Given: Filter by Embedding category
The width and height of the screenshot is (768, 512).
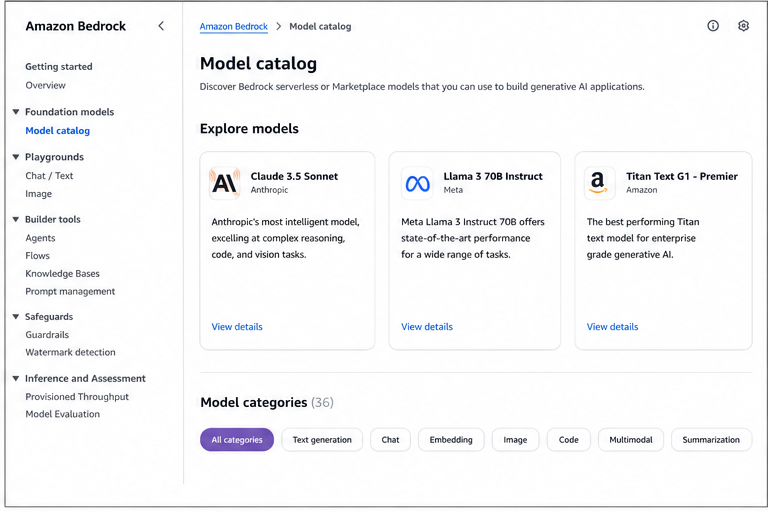Looking at the screenshot, I should click(451, 440).
